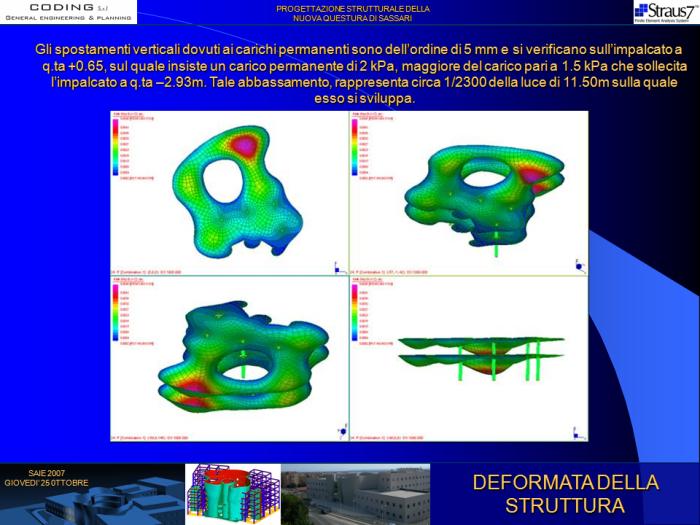Click the axis triad icon in top-left plot

click(336, 265)
